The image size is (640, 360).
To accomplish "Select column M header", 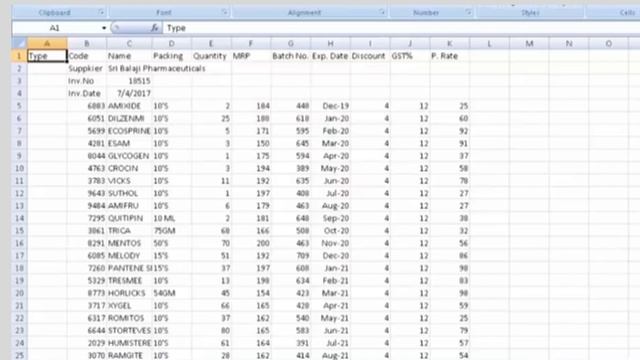I will point(529,43).
